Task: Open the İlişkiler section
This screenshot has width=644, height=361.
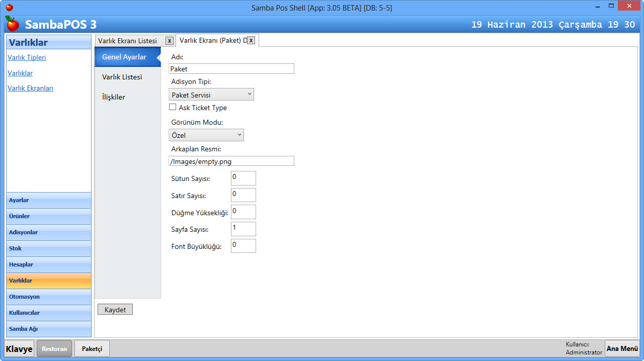Action: [x=114, y=97]
